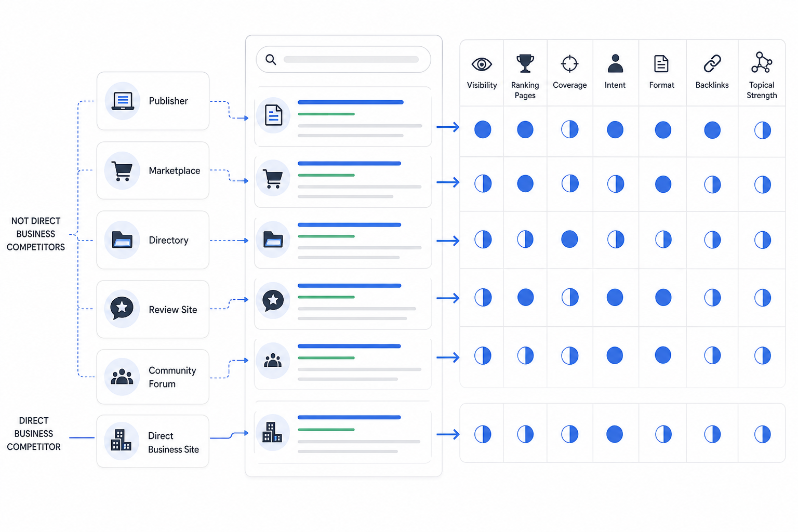Viewport: 798px width, 532px height.
Task: Click the Community Forum row Format full circle
Action: tap(663, 355)
